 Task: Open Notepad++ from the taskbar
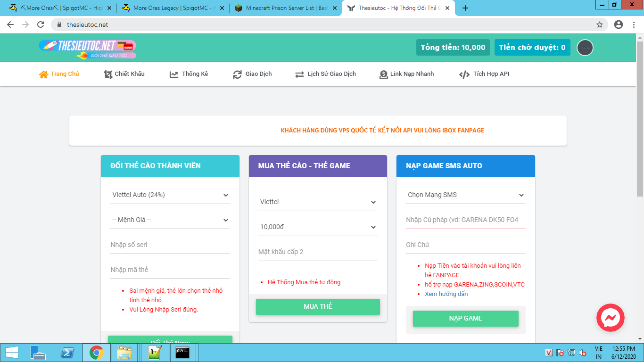click(155, 353)
